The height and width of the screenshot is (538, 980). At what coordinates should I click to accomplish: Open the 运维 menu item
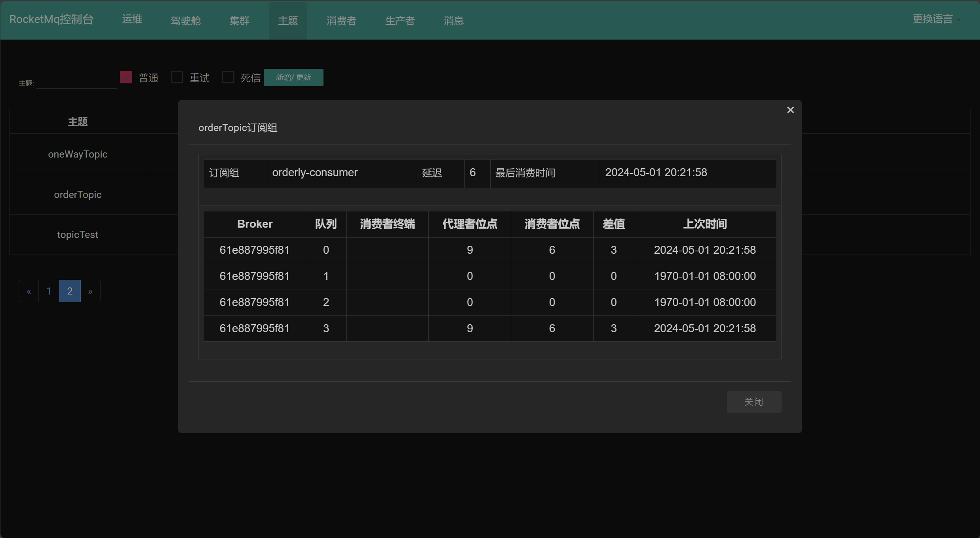tap(132, 19)
